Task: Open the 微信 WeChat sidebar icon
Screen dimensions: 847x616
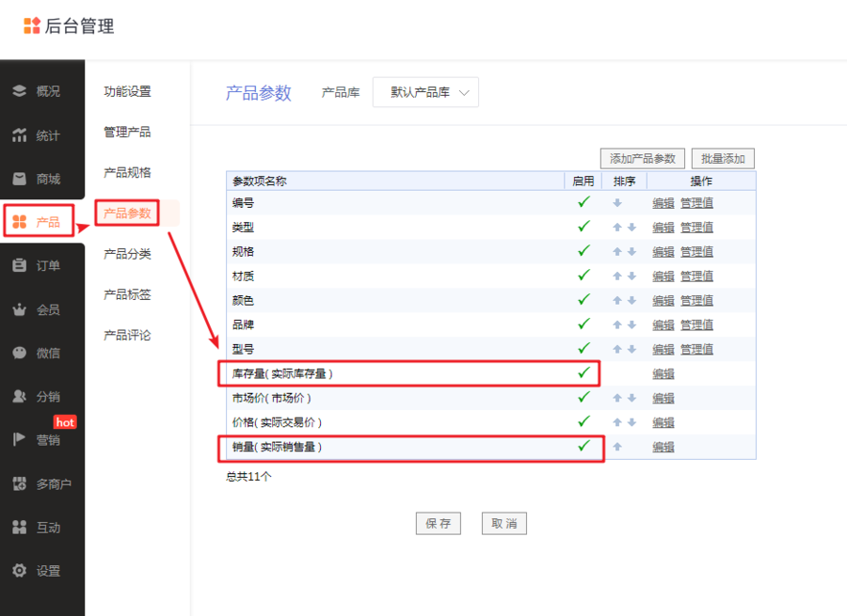Action: 19,353
